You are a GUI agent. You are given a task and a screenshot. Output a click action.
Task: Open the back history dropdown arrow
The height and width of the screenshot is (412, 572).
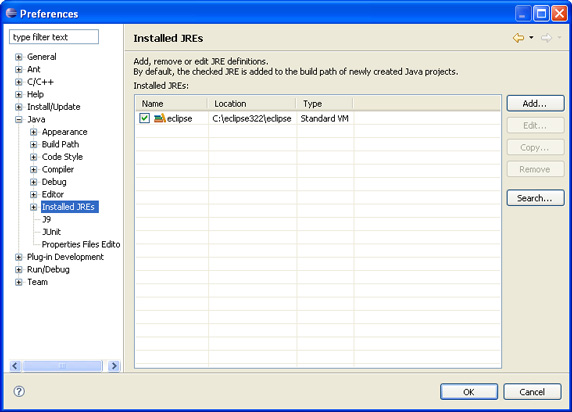tap(531, 37)
